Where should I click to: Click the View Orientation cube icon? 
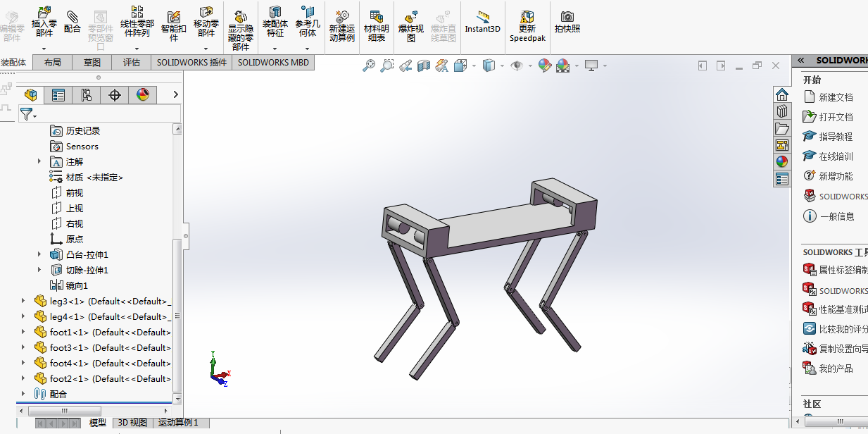460,66
